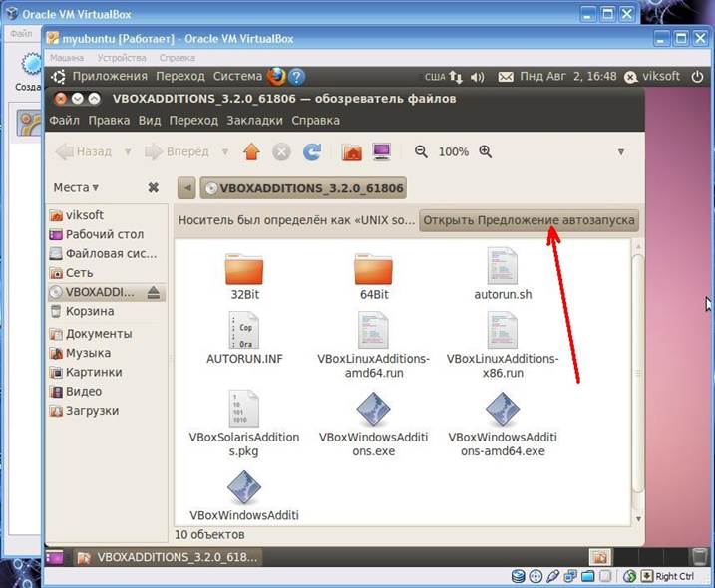Select the AUTORUN.INF file

244,338
